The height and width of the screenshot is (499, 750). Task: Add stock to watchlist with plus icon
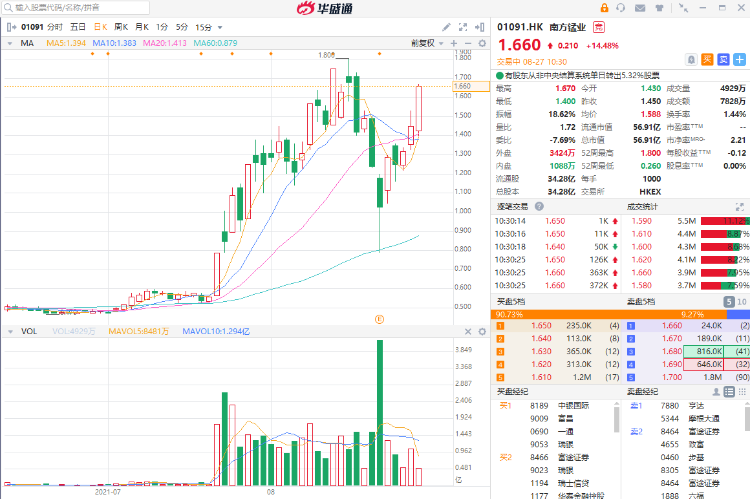point(739,60)
